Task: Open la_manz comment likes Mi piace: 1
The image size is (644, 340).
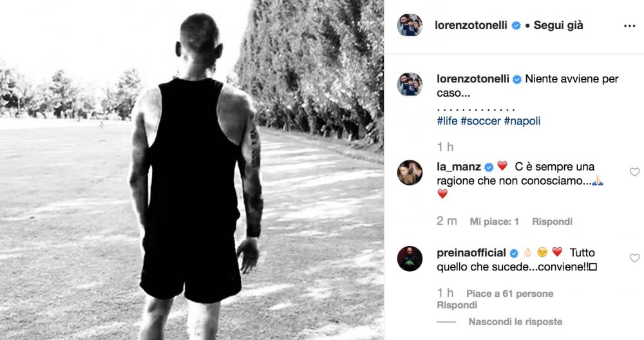Action: click(494, 222)
